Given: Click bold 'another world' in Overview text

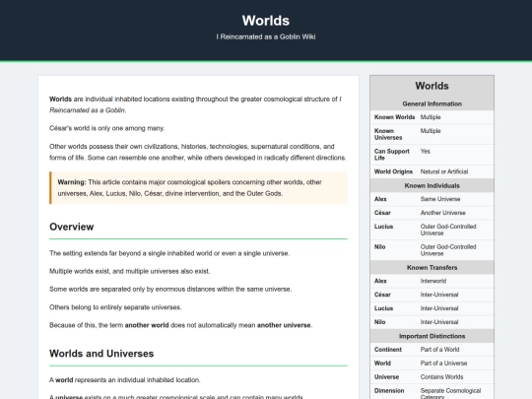Looking at the screenshot, I should tap(147, 325).
